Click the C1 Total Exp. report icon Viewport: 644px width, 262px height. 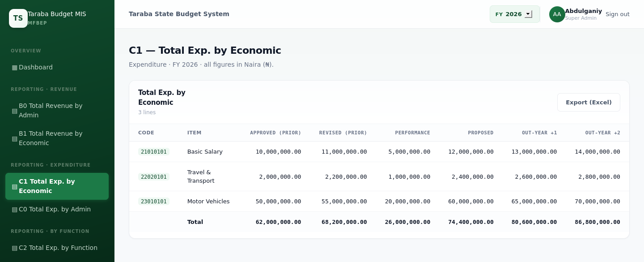click(x=15, y=186)
